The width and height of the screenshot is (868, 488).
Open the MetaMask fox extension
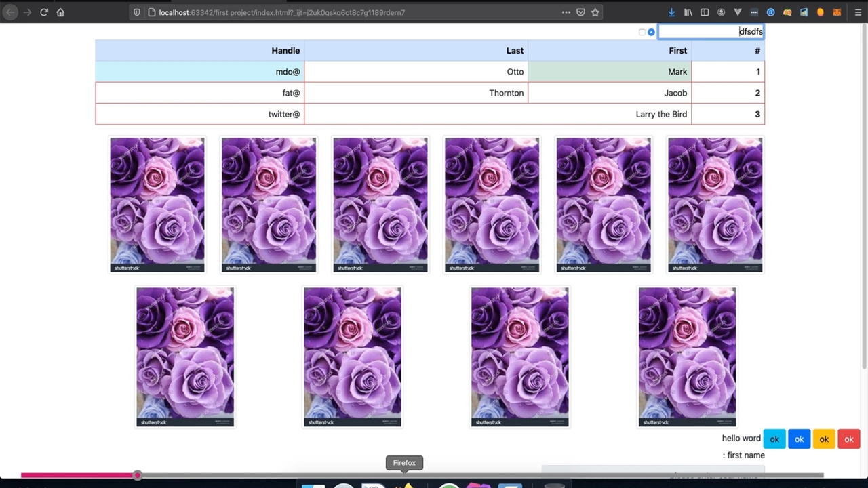click(x=837, y=12)
